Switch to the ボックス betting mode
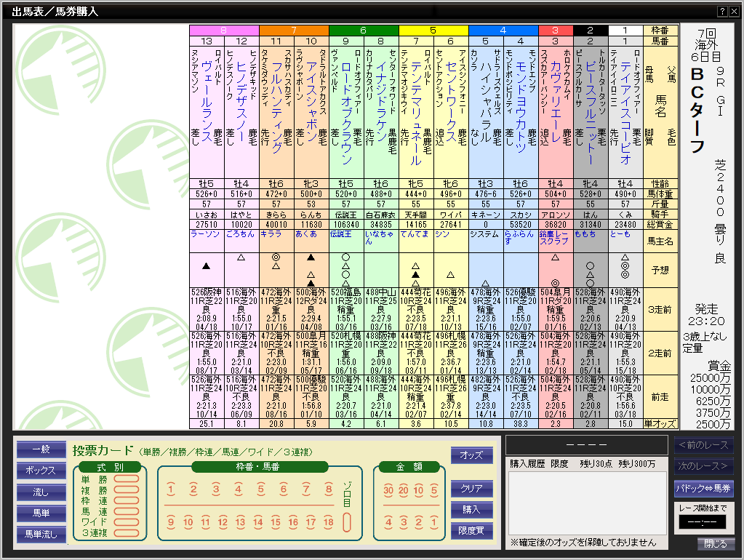Image resolution: width=744 pixels, height=560 pixels. (x=41, y=471)
